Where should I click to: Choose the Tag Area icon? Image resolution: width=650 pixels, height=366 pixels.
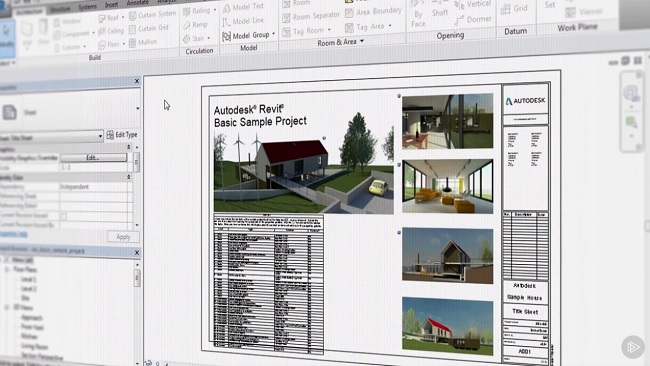pyautogui.click(x=349, y=28)
